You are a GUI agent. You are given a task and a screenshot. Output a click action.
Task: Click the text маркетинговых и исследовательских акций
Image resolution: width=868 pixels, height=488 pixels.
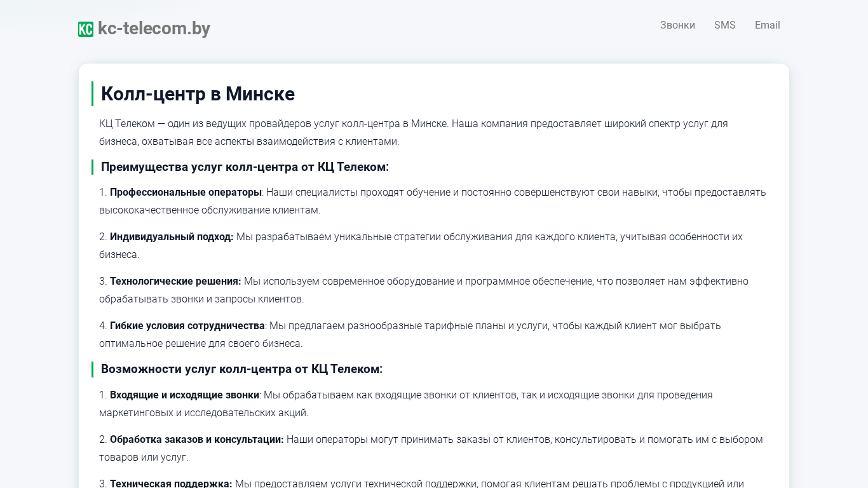click(203, 413)
